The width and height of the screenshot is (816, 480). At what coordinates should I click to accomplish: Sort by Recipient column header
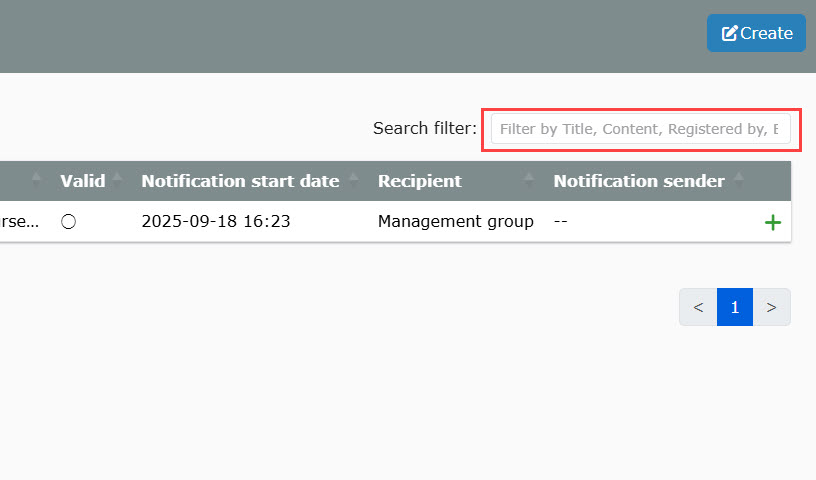click(419, 181)
